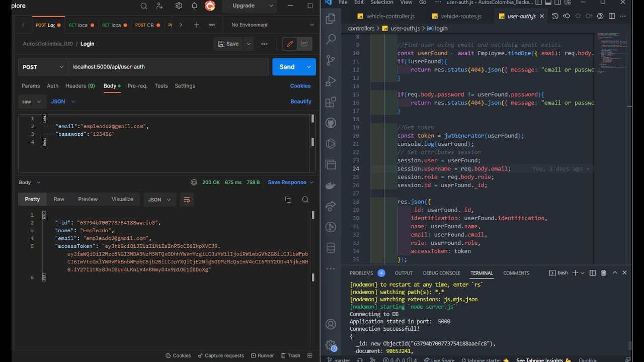
Task: Open response JSON format dropdown
Action: 159,200
